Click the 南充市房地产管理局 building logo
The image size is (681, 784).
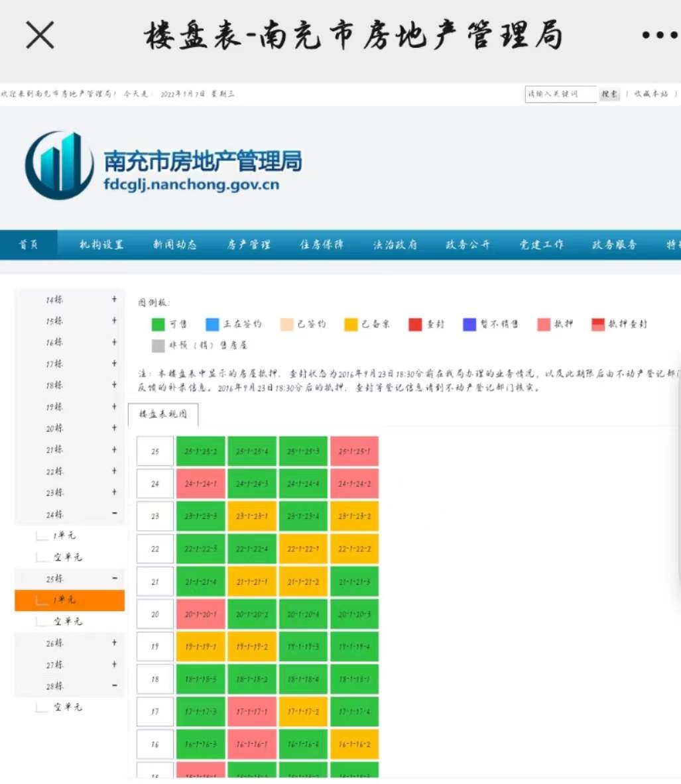59,165
